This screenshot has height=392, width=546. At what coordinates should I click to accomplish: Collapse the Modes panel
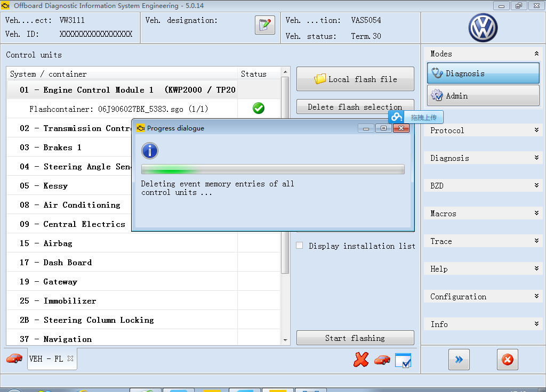(536, 54)
